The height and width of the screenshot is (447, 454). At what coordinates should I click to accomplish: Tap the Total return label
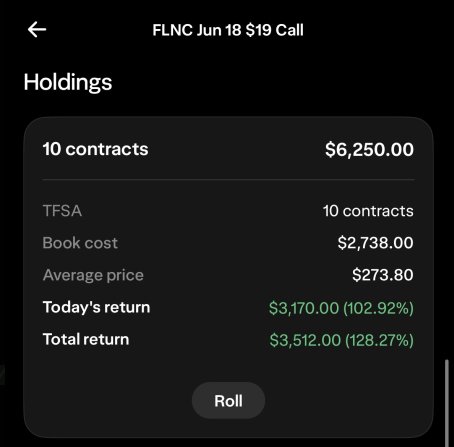click(86, 339)
